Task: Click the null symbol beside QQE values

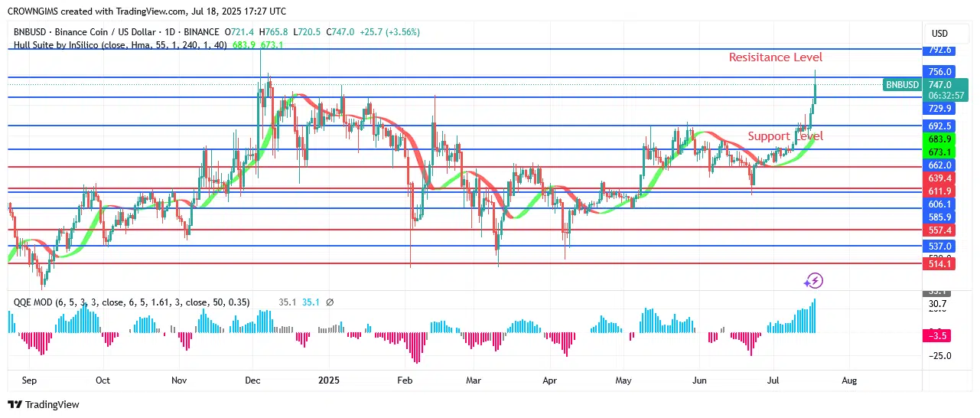Action: point(330,302)
